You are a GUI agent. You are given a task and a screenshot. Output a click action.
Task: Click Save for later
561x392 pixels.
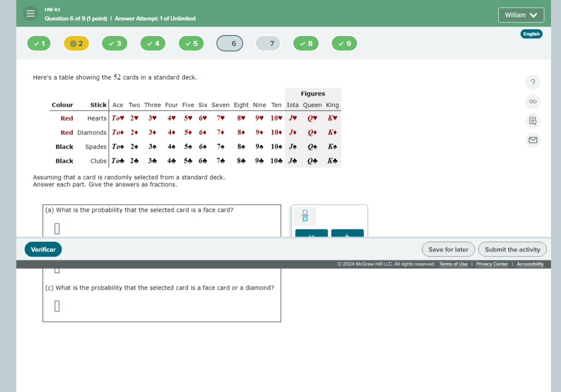click(448, 249)
